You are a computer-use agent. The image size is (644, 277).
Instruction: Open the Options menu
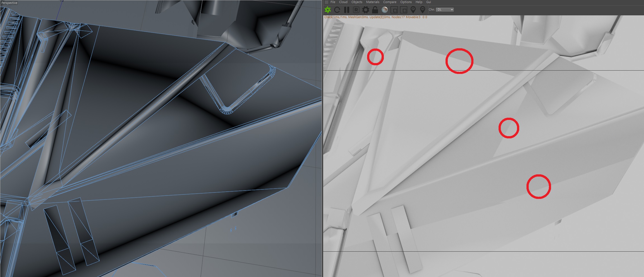406,2
